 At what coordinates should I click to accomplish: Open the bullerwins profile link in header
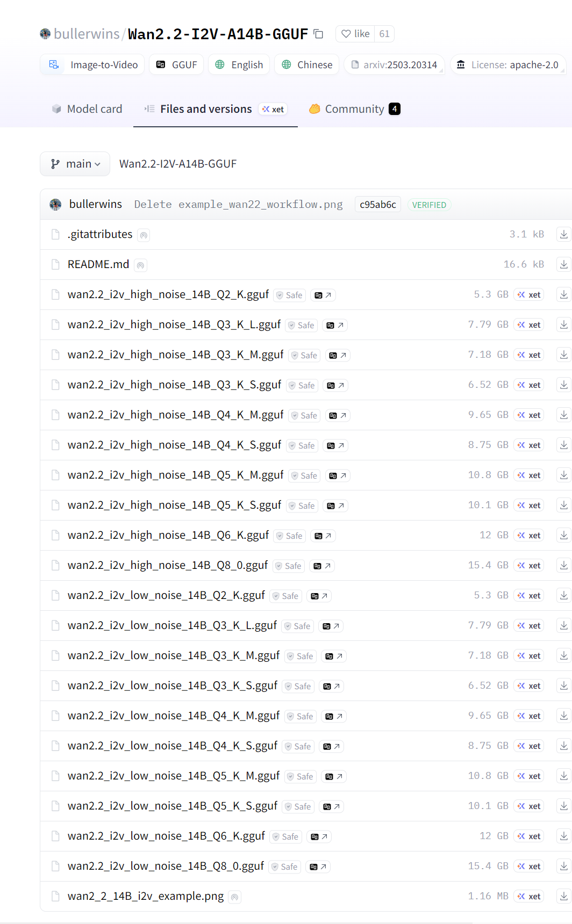[x=87, y=34]
